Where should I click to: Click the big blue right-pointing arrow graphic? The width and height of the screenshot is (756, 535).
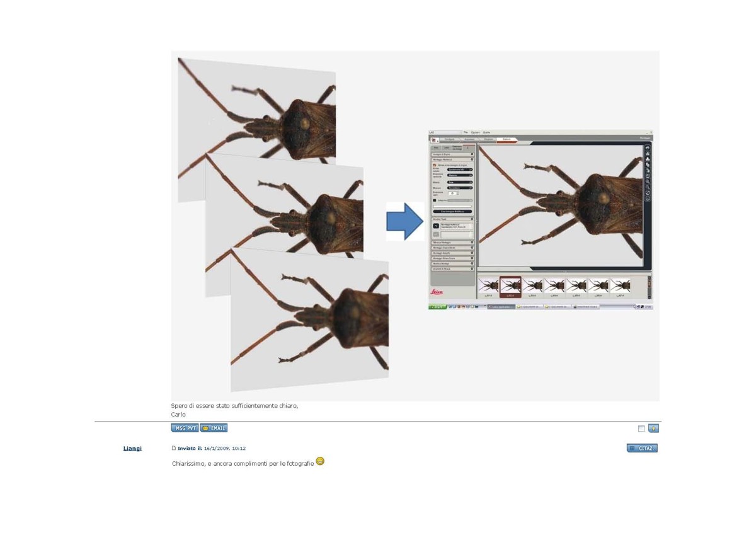tap(404, 221)
